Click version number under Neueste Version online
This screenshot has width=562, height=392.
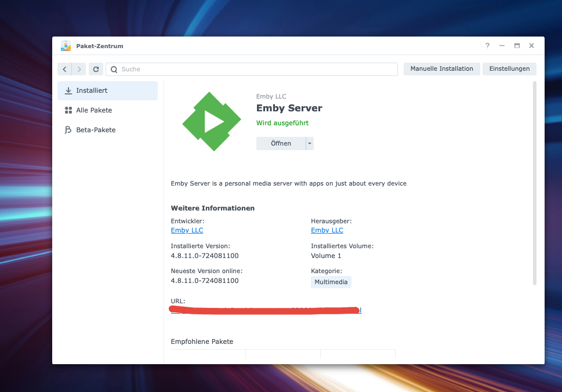205,281
